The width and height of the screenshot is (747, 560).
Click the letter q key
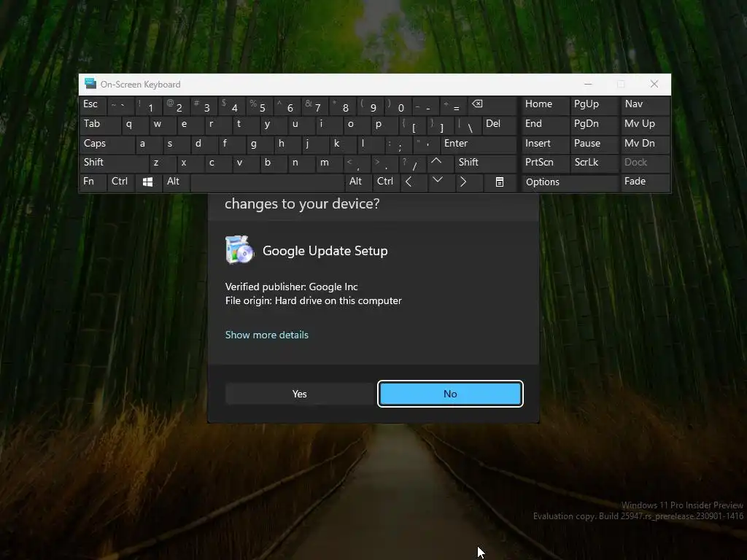click(135, 125)
